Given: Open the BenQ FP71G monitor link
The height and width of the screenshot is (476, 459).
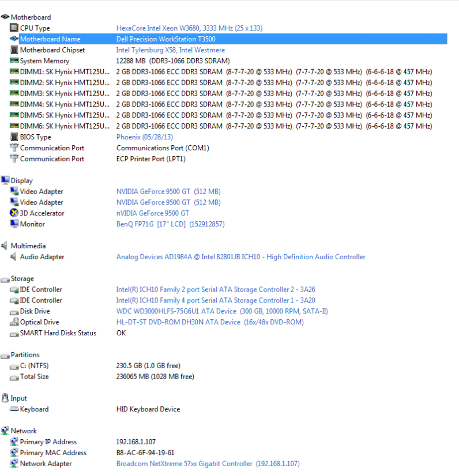Looking at the screenshot, I should 171,224.
